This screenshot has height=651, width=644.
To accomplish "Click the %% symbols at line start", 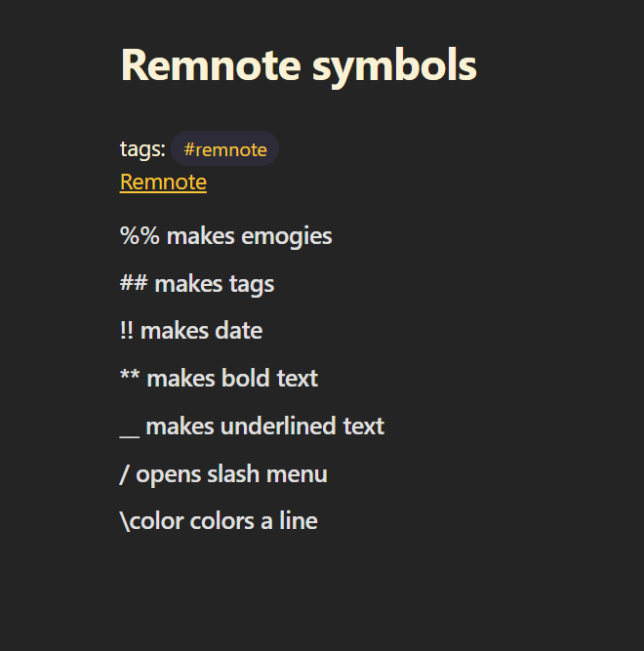I will tap(140, 236).
